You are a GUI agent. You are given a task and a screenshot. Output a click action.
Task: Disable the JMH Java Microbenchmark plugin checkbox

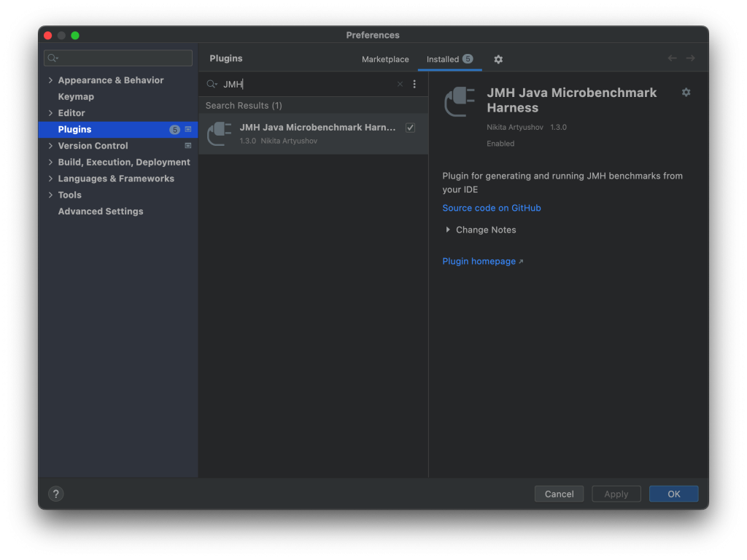pyautogui.click(x=410, y=128)
